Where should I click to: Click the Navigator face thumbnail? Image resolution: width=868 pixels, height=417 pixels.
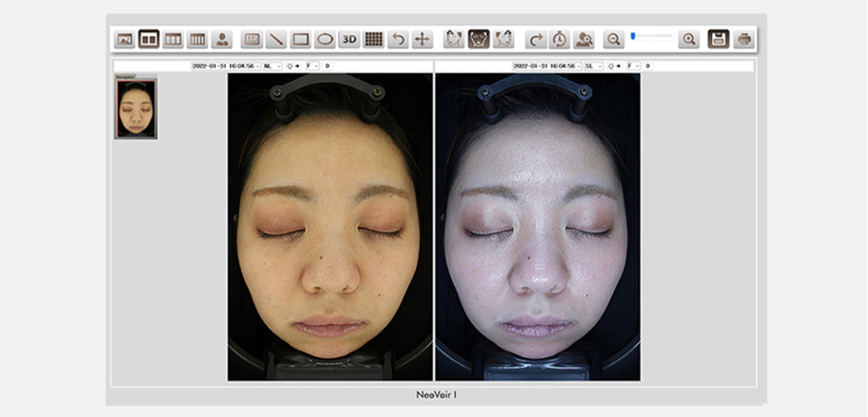pyautogui.click(x=135, y=109)
